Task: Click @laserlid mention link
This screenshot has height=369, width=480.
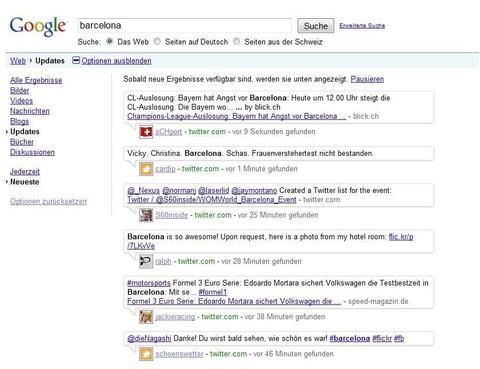Action: tap(213, 191)
